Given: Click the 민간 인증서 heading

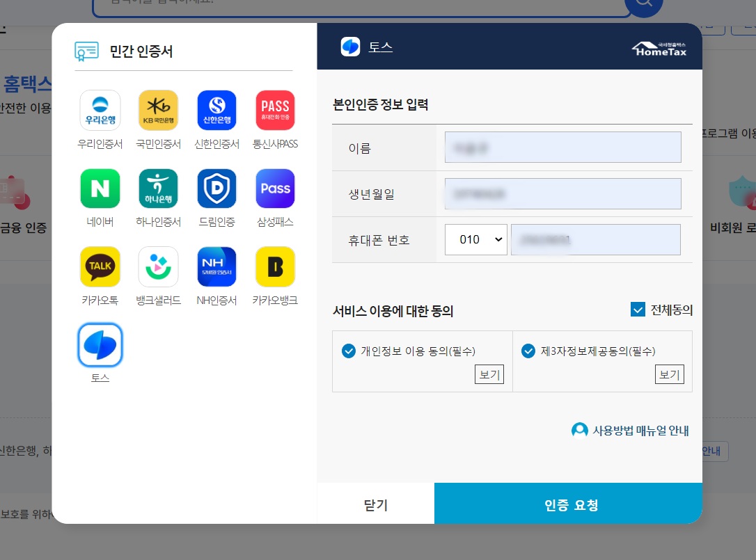Looking at the screenshot, I should coord(141,51).
